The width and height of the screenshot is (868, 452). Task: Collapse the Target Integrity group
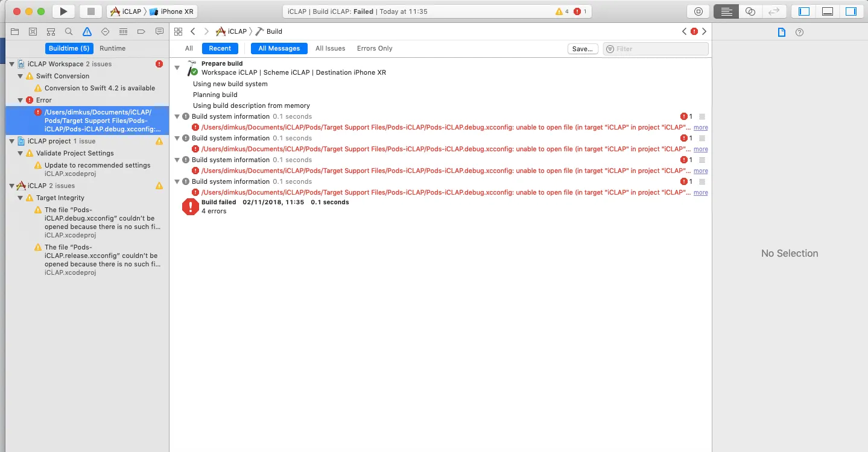[x=21, y=198]
